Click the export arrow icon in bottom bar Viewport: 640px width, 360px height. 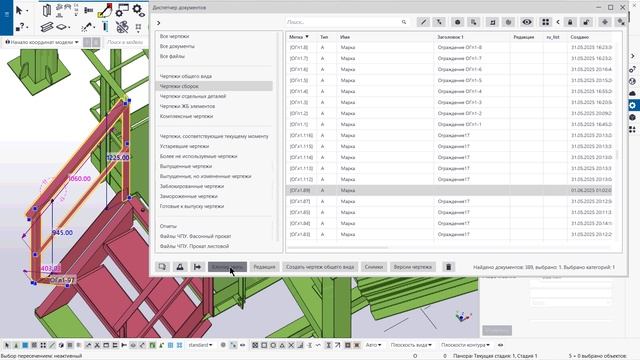coord(198,267)
